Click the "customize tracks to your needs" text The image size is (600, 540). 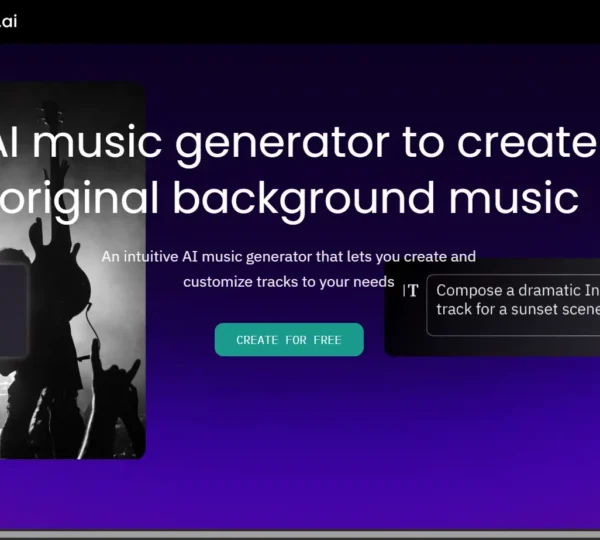click(x=288, y=282)
